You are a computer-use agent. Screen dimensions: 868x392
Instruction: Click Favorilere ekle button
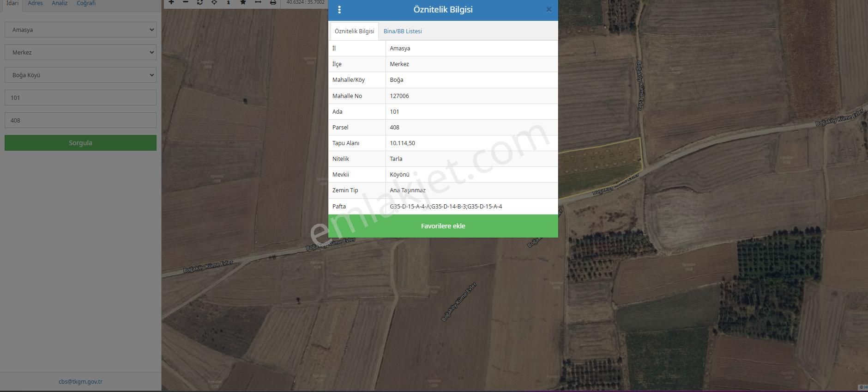point(443,226)
